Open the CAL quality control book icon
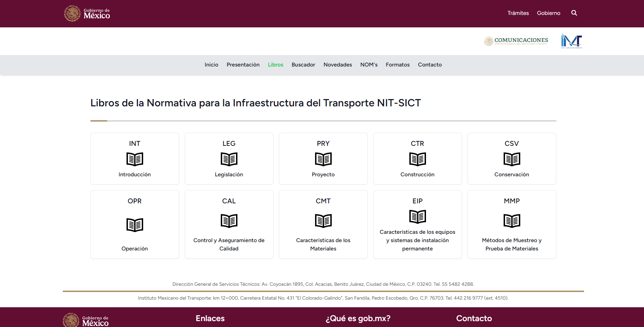The width and height of the screenshot is (644, 327). [229, 221]
